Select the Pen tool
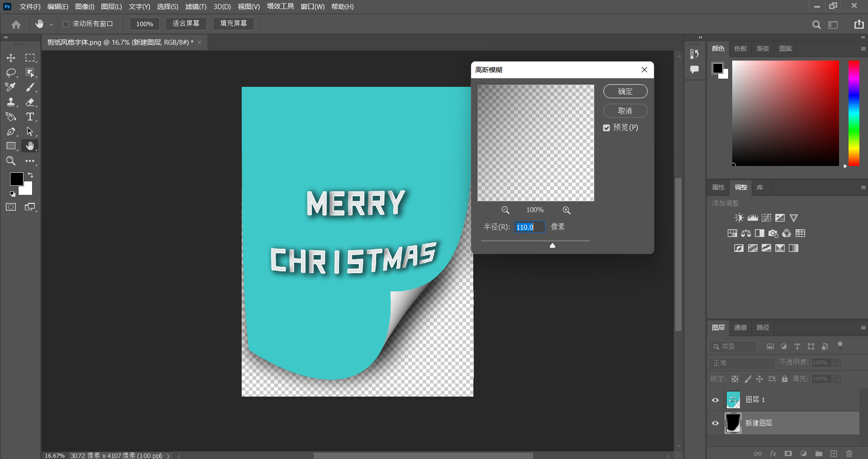This screenshot has width=868, height=459. [11, 132]
